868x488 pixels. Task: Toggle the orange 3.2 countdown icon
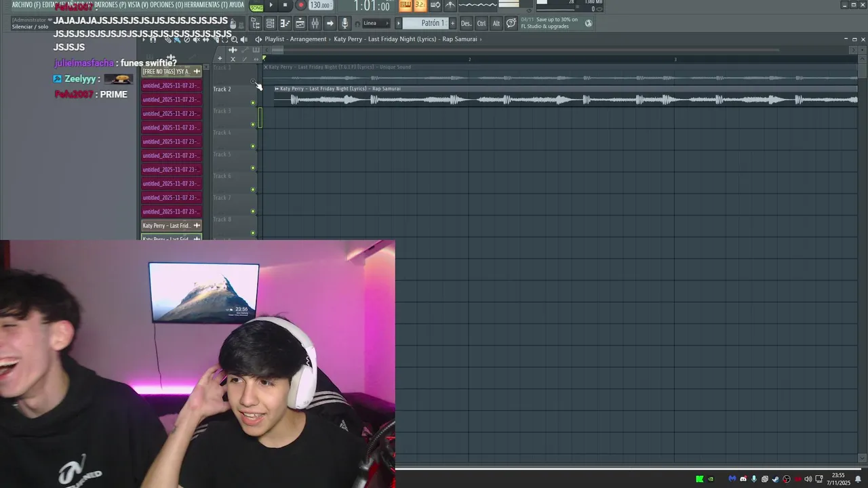tap(420, 5)
